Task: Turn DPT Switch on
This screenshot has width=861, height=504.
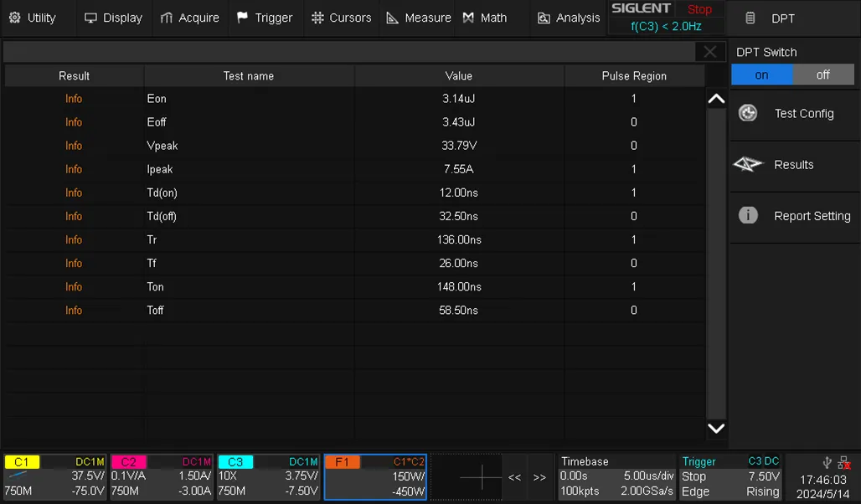Action: (761, 75)
